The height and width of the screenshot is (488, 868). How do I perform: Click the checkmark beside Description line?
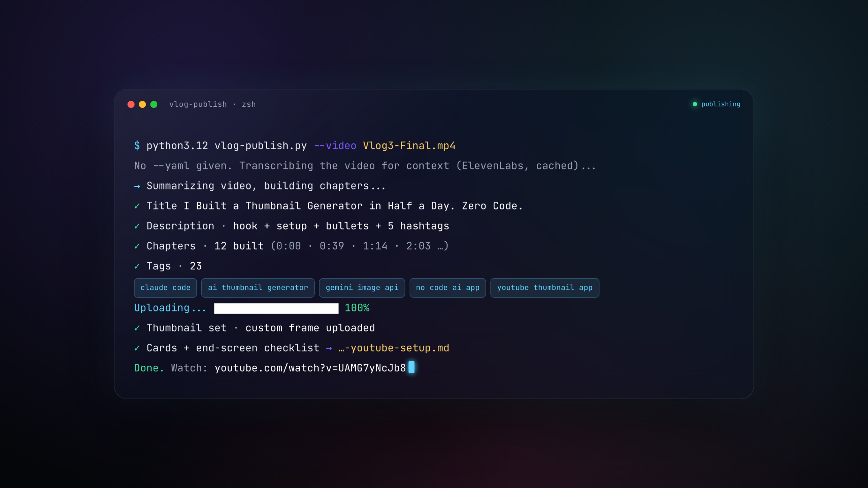point(137,226)
